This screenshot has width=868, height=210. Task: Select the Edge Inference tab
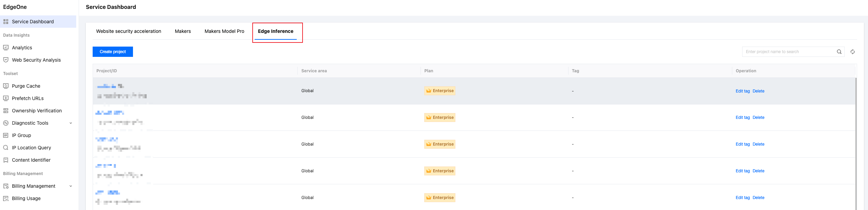[x=276, y=31]
